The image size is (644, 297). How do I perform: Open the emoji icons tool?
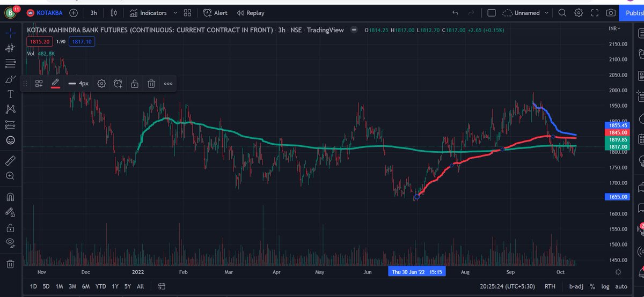click(x=10, y=140)
